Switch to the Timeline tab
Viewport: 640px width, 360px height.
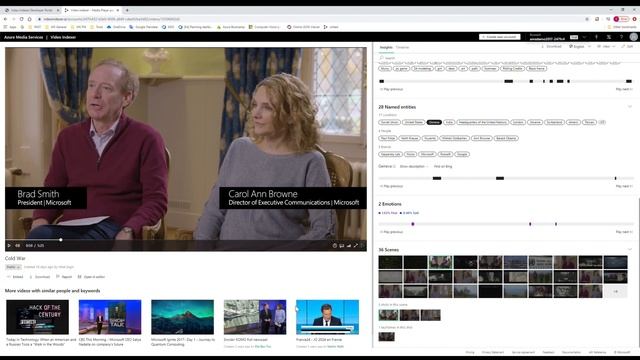[402, 47]
